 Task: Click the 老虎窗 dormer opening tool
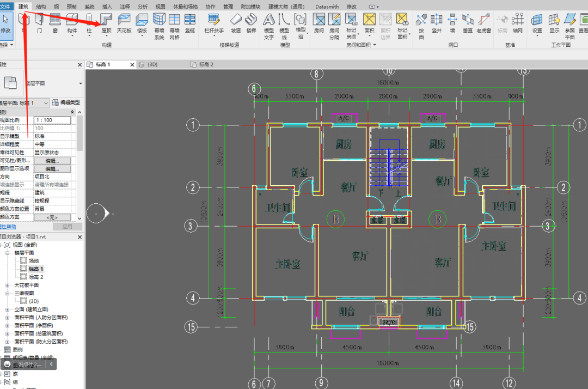(484, 23)
